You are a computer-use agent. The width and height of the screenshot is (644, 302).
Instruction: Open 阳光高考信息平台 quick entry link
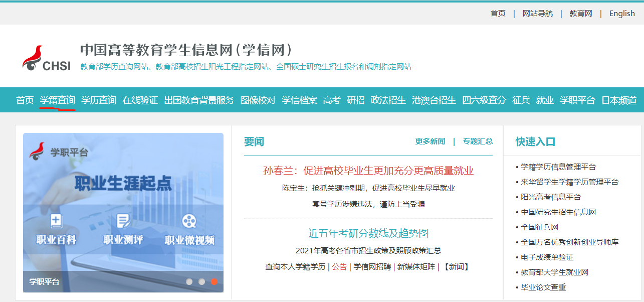click(551, 197)
